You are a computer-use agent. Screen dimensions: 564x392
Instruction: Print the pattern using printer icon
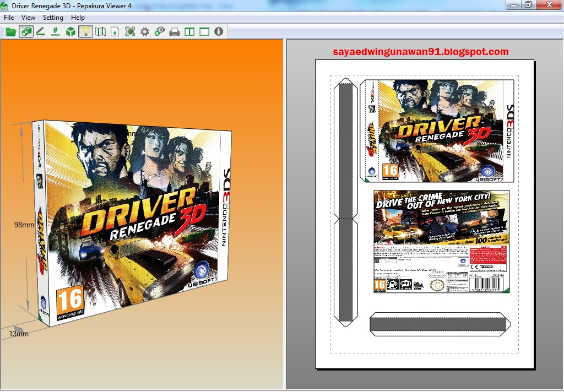coord(175,31)
